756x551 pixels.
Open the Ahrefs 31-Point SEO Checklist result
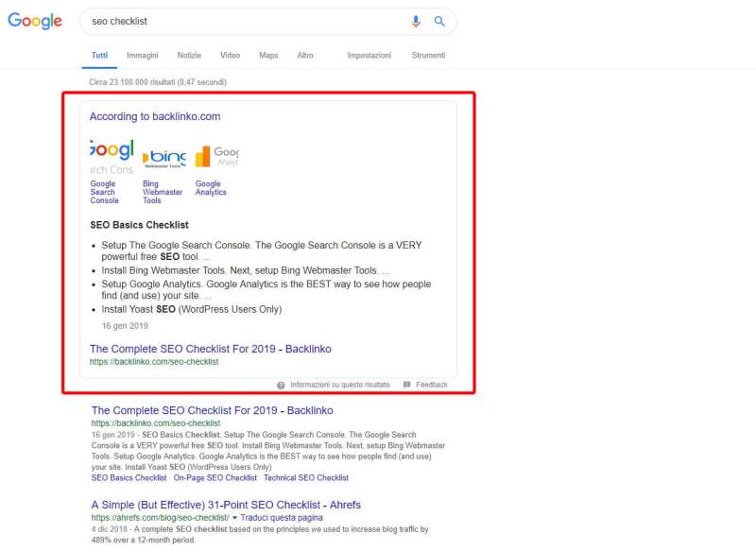pyautogui.click(x=226, y=505)
